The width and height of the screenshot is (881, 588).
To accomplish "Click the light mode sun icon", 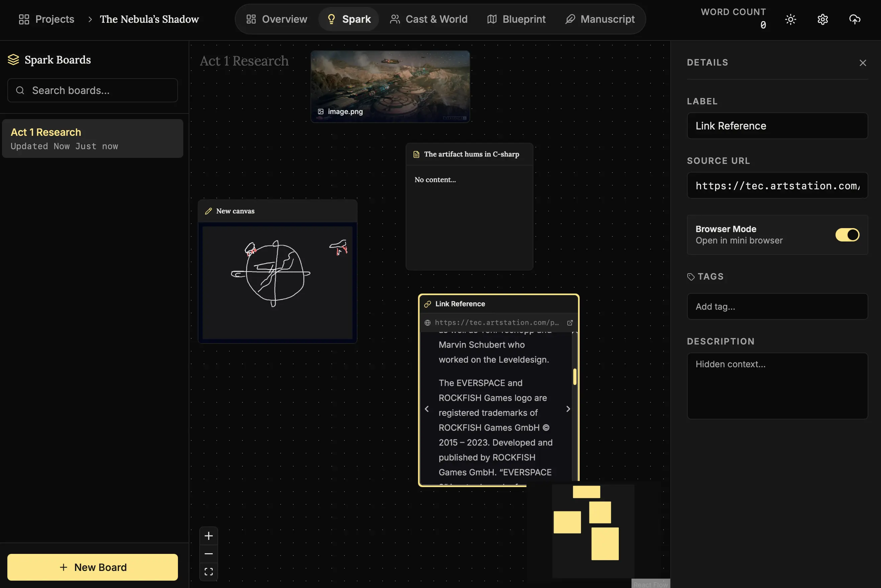I will point(790,19).
